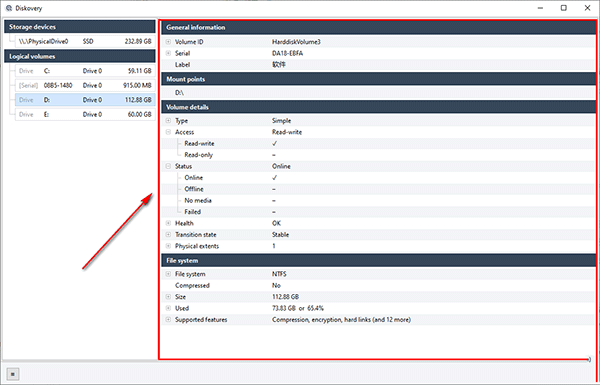Expand the Volume ID row
Image resolution: width=600 pixels, height=385 pixels.
pyautogui.click(x=168, y=42)
